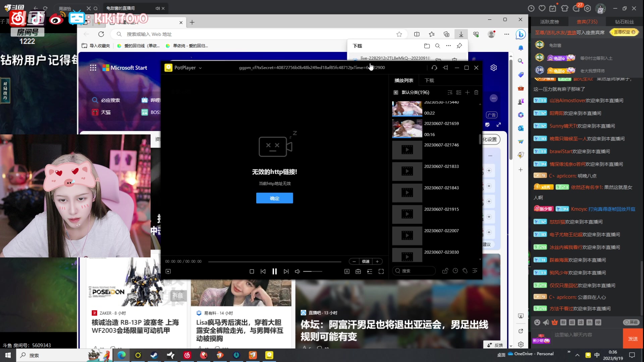This screenshot has height=362, width=644.
Task: Open the Microsoft Start app launcher grid
Action: [93, 68]
